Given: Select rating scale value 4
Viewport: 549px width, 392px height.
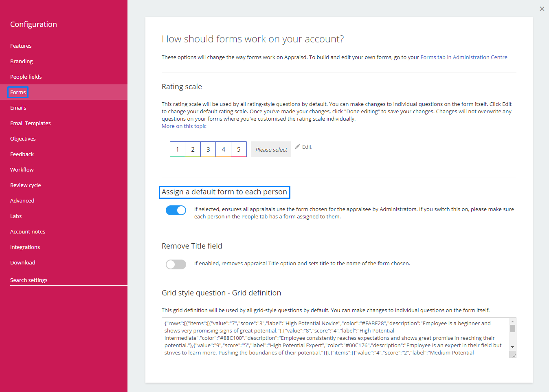Looking at the screenshot, I should click(x=224, y=149).
